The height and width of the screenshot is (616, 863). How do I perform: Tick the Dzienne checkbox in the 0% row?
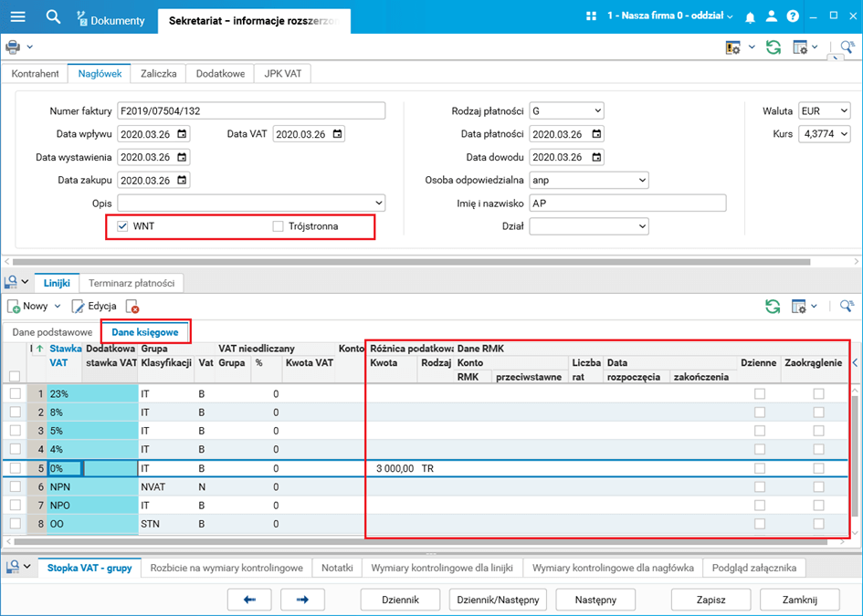click(759, 468)
